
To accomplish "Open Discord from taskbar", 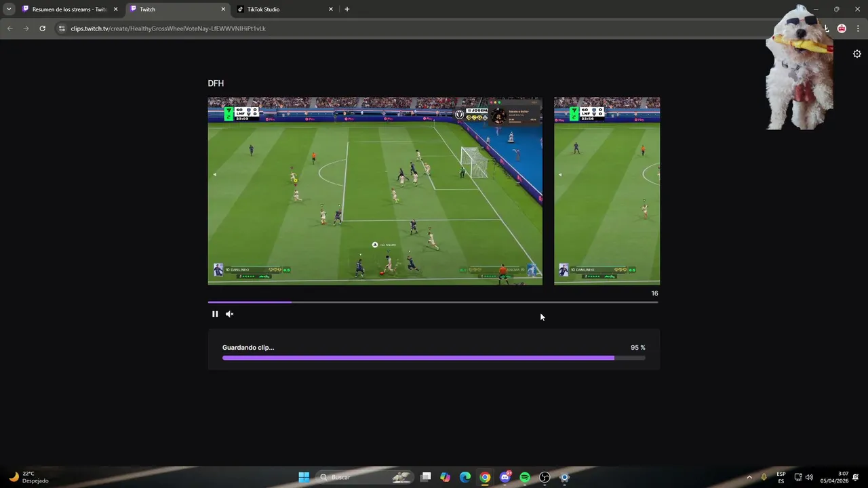I will tap(505, 477).
